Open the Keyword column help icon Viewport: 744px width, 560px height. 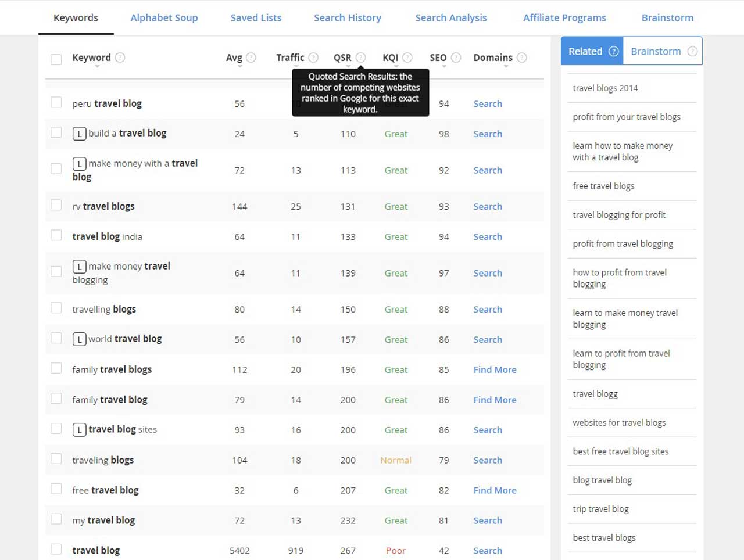click(120, 58)
